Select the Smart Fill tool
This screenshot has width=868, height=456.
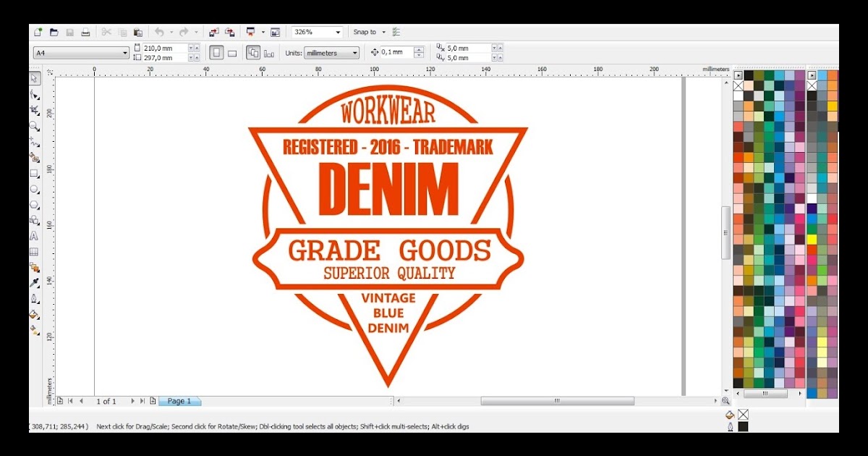[34, 157]
